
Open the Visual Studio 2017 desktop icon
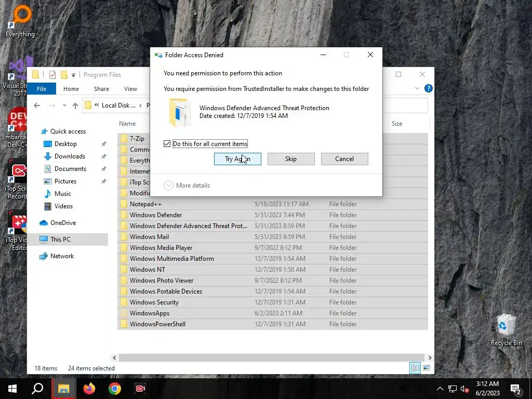[17, 76]
